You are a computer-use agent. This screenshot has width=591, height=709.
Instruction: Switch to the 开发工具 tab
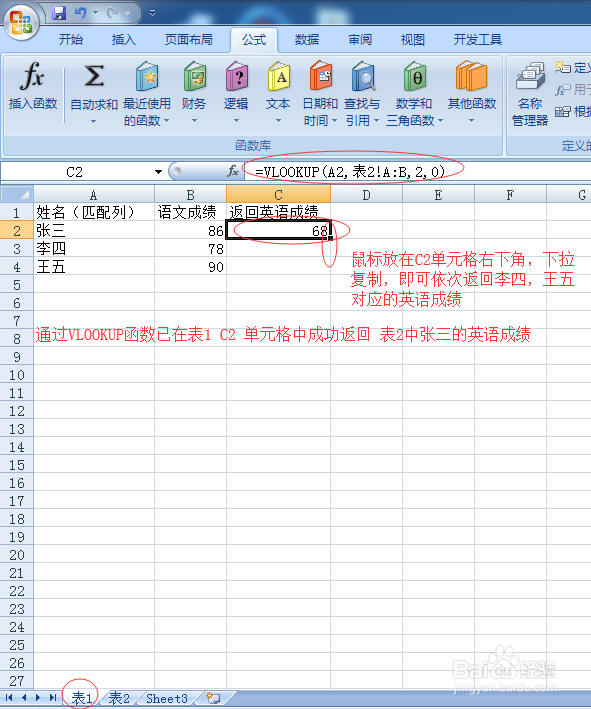(478, 40)
